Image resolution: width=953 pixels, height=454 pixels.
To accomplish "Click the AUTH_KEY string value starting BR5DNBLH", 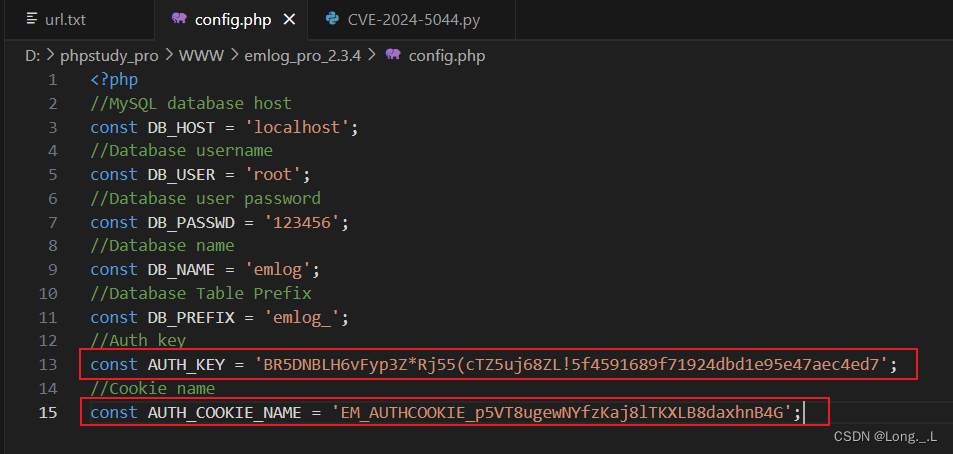I will pos(571,365).
